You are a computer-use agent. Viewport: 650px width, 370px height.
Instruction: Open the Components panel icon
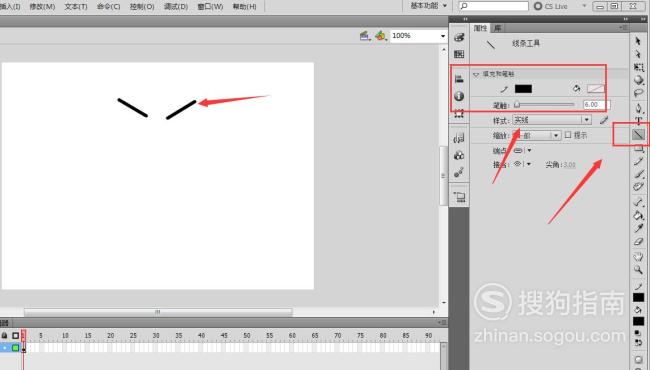pos(459,155)
